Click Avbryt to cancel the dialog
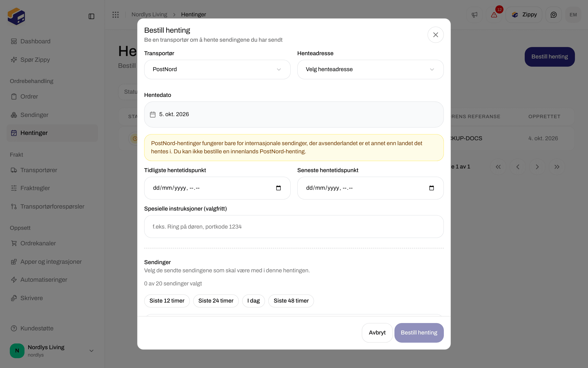588x368 pixels. click(x=377, y=333)
